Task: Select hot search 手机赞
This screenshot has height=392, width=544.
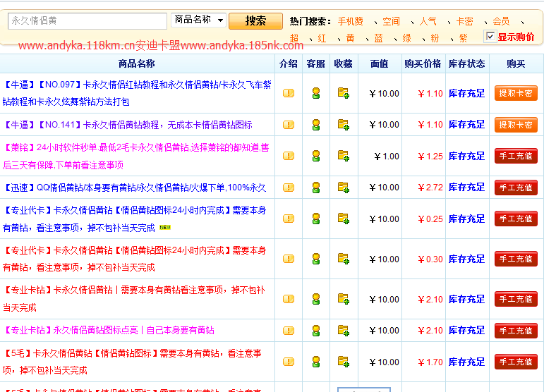Action: (x=351, y=21)
